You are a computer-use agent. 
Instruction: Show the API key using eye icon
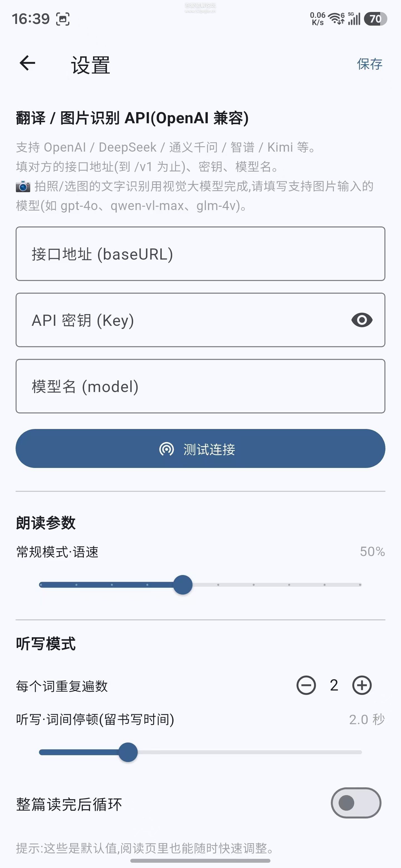[361, 320]
